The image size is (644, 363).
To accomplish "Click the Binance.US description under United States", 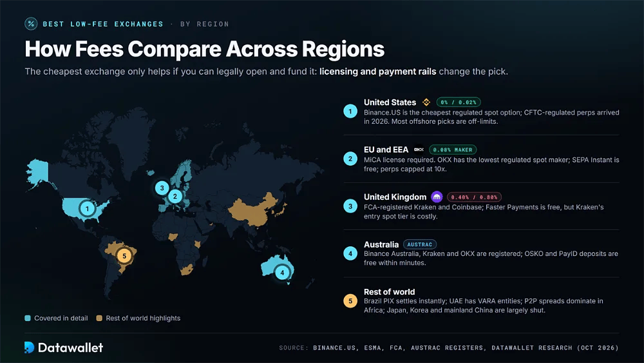I will point(491,117).
